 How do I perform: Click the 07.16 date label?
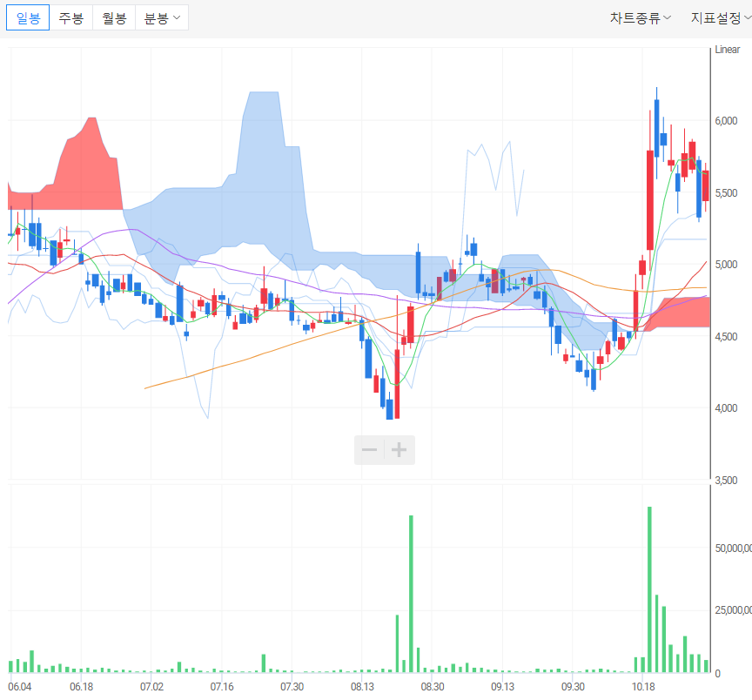[x=222, y=687]
